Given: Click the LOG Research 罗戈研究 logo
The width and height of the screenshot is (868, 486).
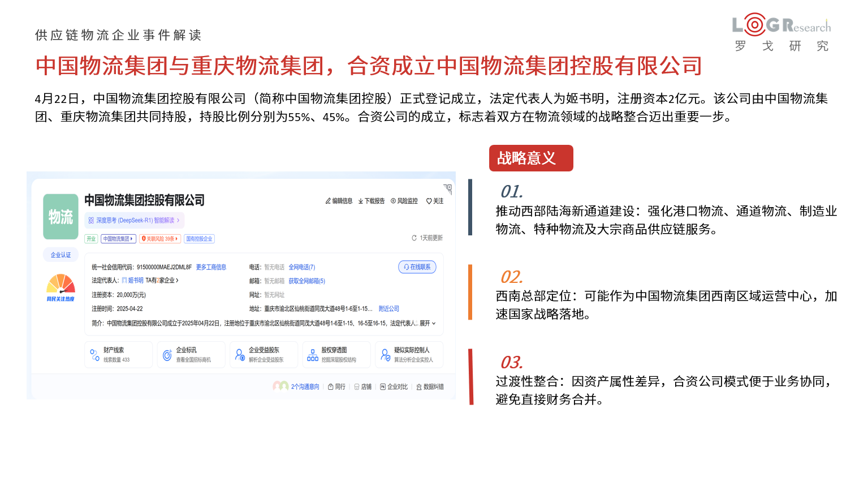Looking at the screenshot, I should pyautogui.click(x=781, y=33).
